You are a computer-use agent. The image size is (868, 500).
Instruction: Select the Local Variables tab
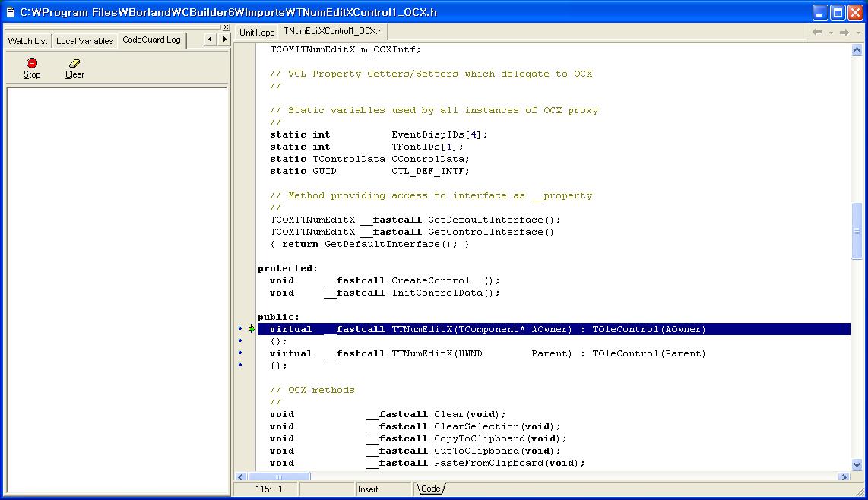[x=84, y=41]
